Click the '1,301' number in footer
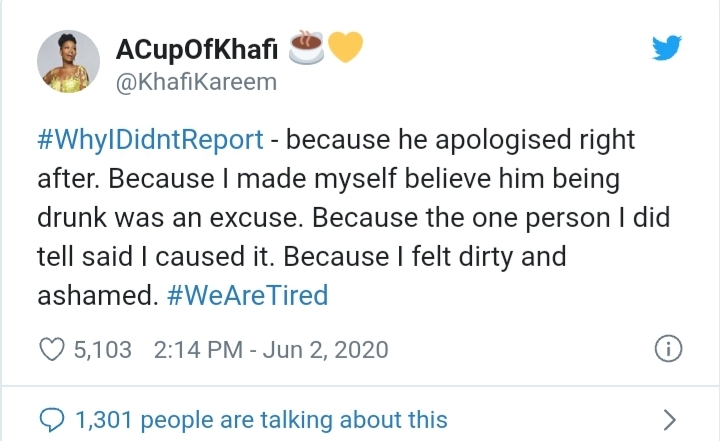 point(104,420)
